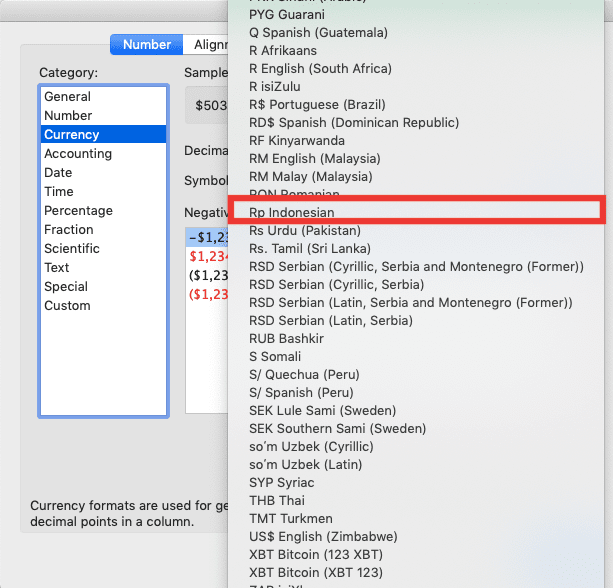Select Accounting category

[x=104, y=154]
